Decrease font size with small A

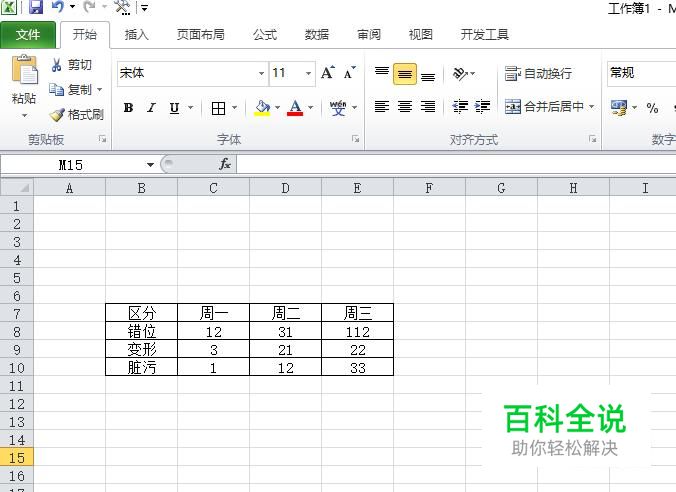coord(350,72)
